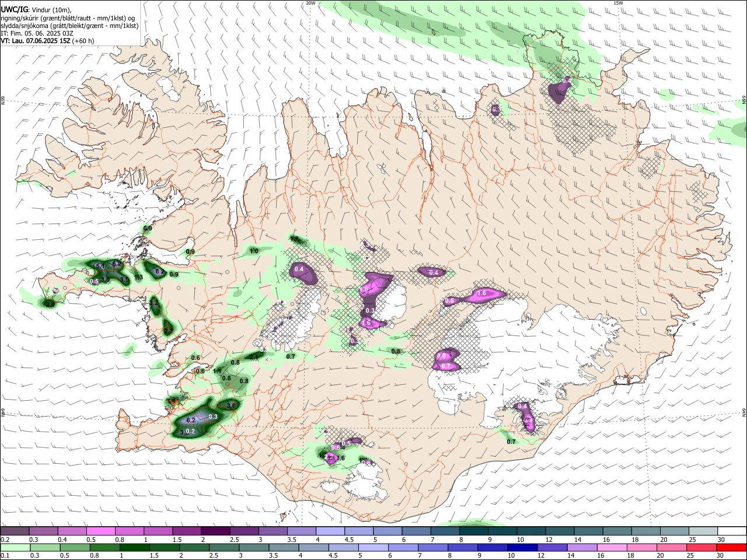Select the dark navy blue swatch in the lower legend row

[522, 547]
